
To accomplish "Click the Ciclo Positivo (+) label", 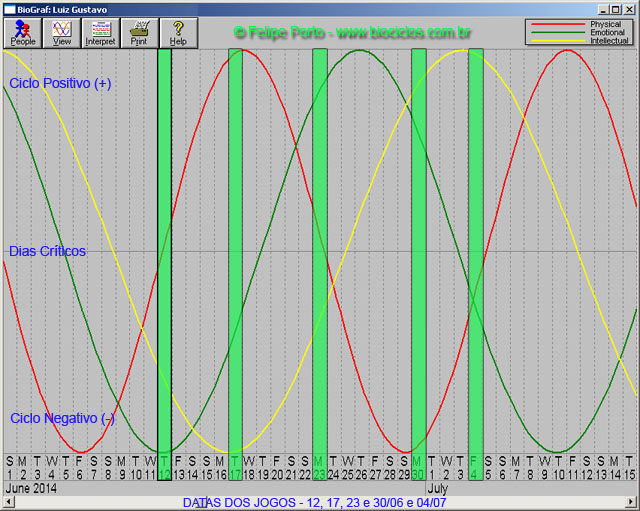I will click(60, 83).
